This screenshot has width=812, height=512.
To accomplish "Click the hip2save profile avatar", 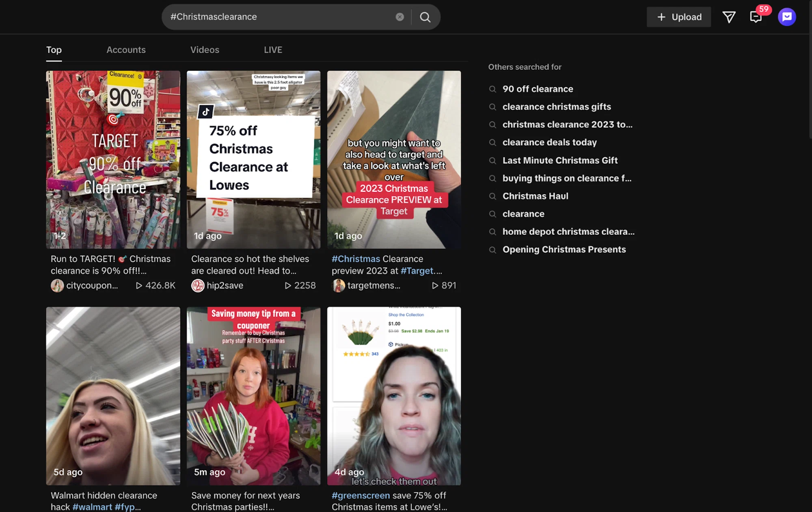I will coord(198,285).
